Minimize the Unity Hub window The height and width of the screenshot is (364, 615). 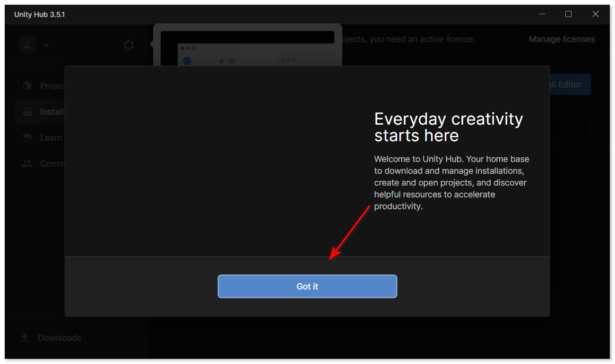tap(542, 14)
